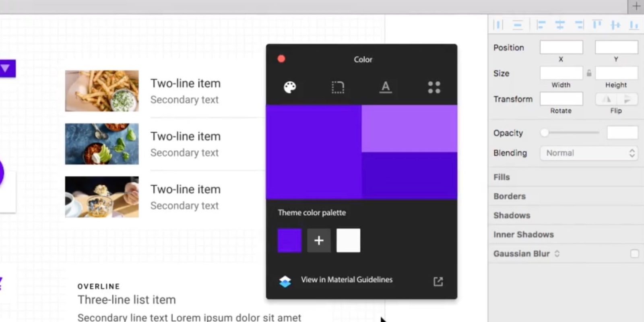Image resolution: width=644 pixels, height=322 pixels.
Task: Click the distribute horizontally icon
Action: click(x=498, y=25)
